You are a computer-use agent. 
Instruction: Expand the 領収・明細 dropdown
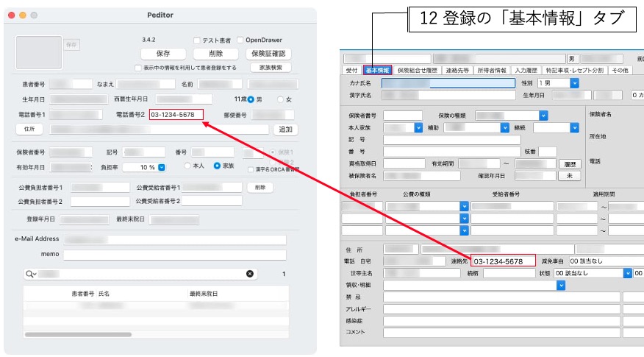click(x=560, y=285)
